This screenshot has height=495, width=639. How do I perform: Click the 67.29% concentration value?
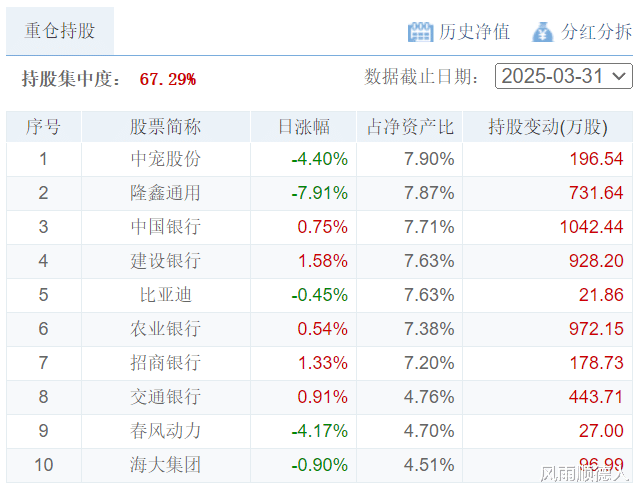pos(168,79)
